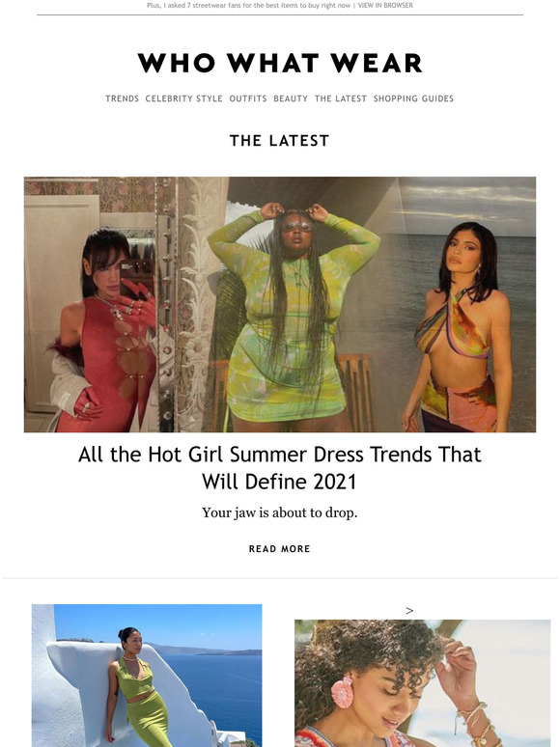Click Read More under dress trends article

click(280, 549)
